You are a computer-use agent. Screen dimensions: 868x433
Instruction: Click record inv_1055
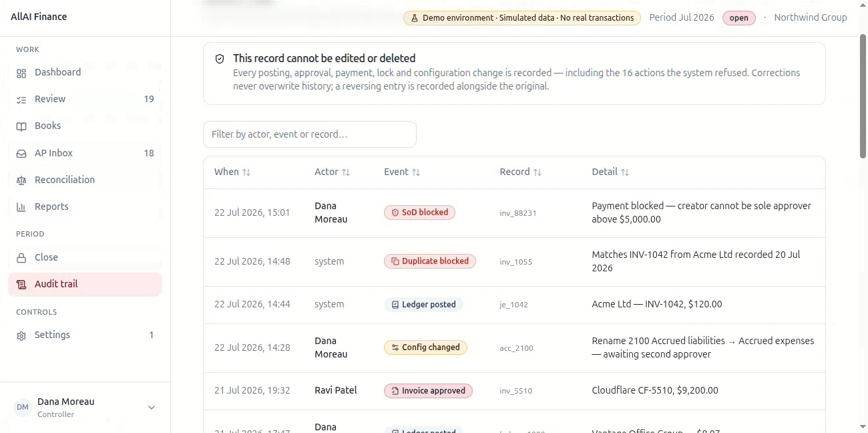pos(516,262)
